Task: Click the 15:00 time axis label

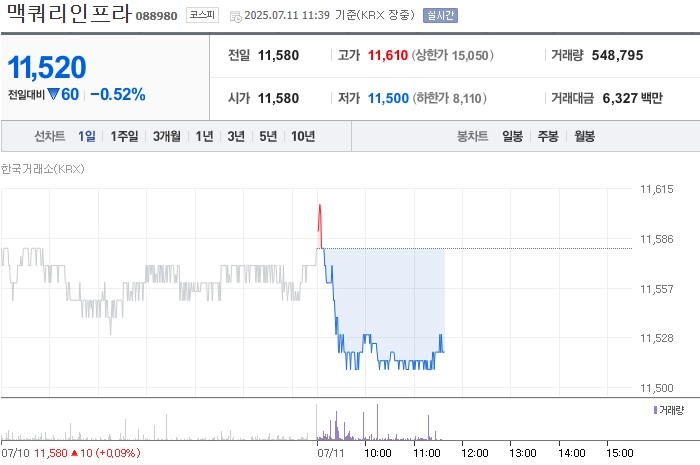Action: click(620, 453)
